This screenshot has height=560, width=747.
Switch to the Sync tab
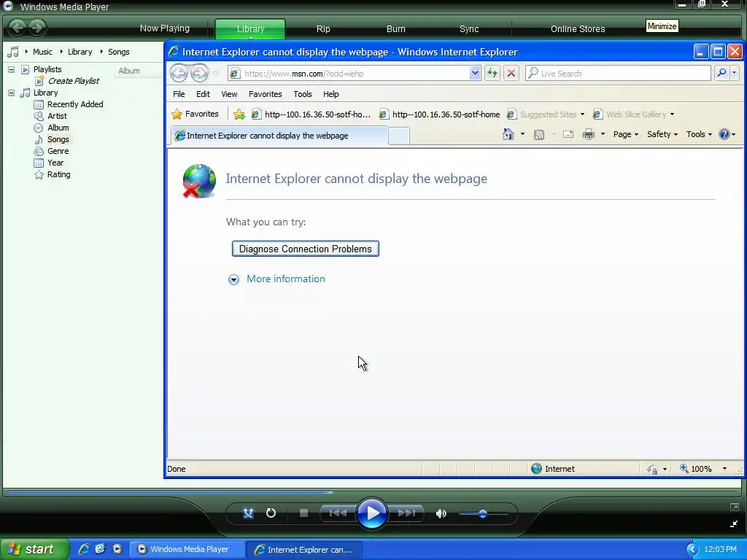pos(469,28)
